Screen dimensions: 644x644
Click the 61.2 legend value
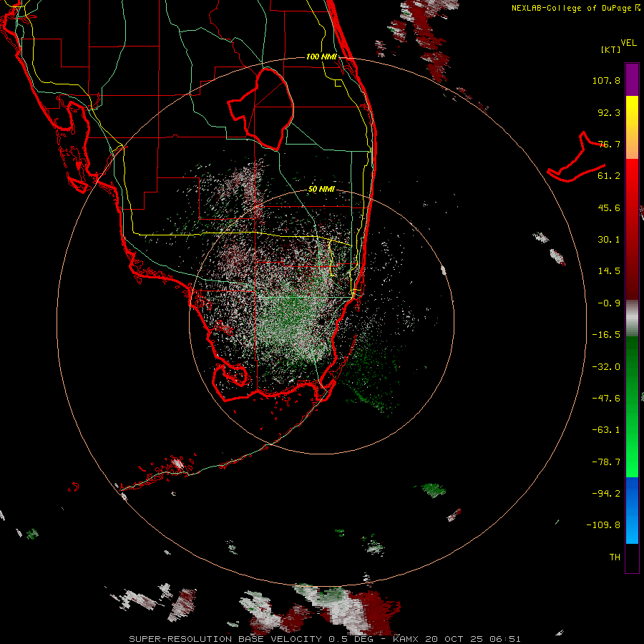tap(609, 176)
